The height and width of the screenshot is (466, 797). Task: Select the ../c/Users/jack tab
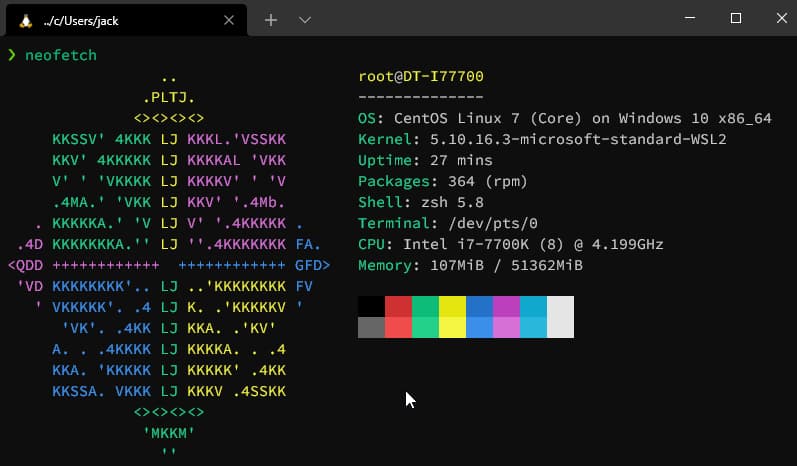(126, 20)
